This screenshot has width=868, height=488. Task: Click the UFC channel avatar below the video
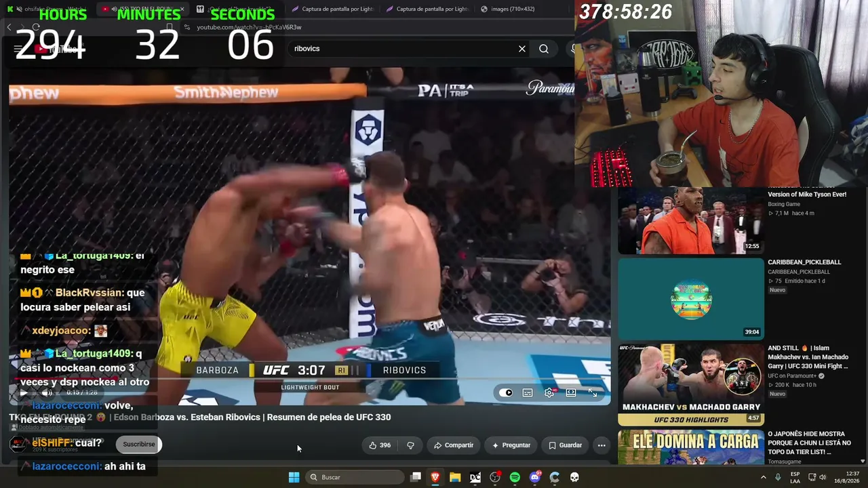coord(19,445)
